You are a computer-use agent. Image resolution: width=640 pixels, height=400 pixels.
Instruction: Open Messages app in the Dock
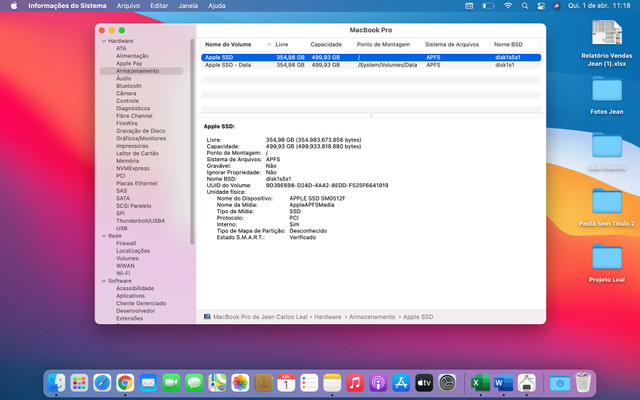coord(194,383)
